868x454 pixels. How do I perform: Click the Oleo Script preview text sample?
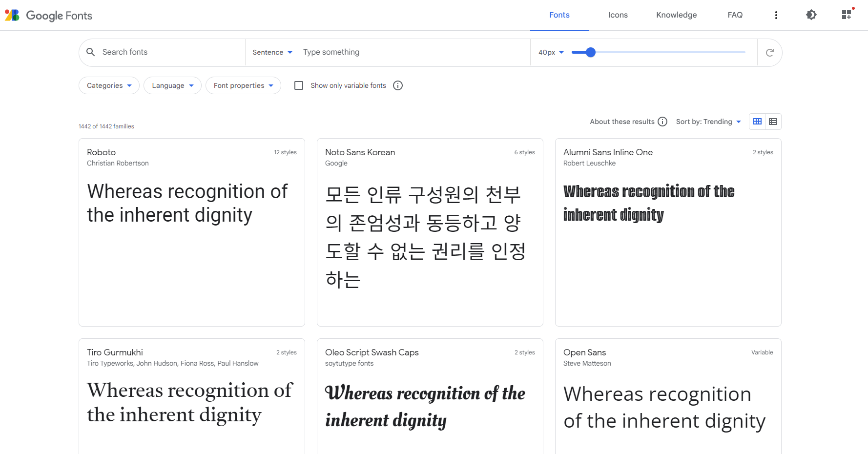[x=425, y=406]
